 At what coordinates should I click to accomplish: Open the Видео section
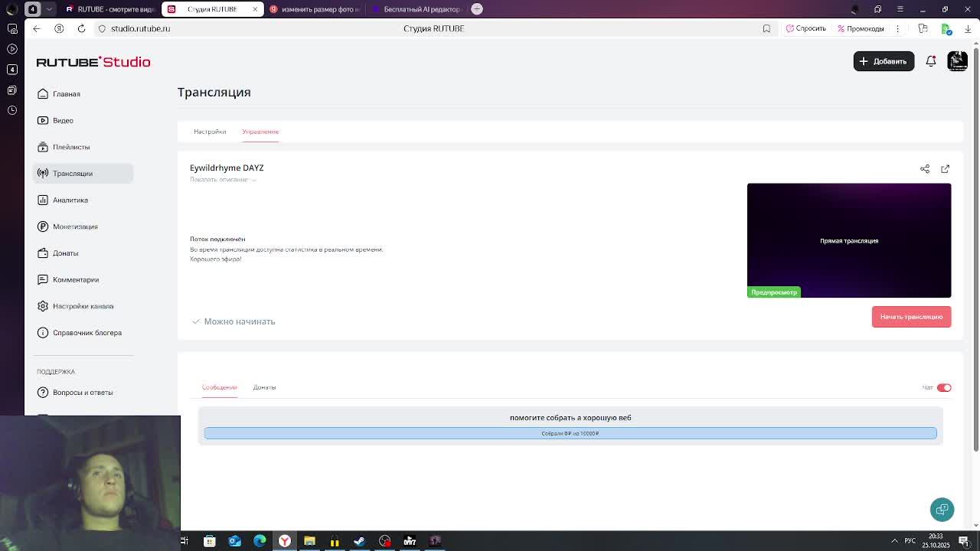pyautogui.click(x=83, y=120)
